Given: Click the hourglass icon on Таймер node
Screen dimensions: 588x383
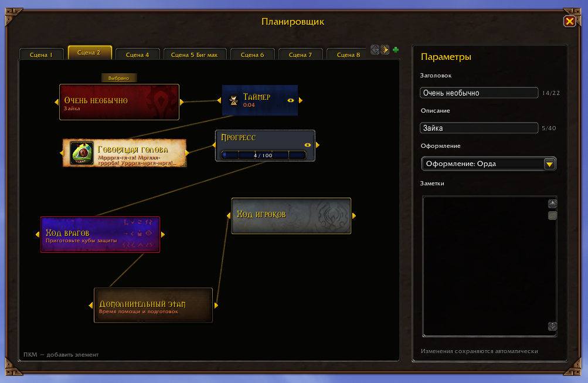Looking at the screenshot, I should pos(234,100).
